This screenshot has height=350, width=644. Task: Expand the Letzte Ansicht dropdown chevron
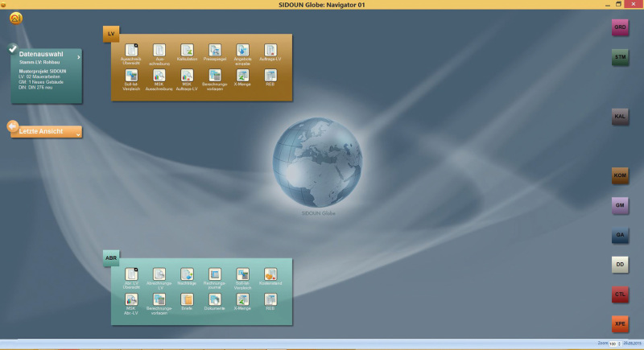78,134
